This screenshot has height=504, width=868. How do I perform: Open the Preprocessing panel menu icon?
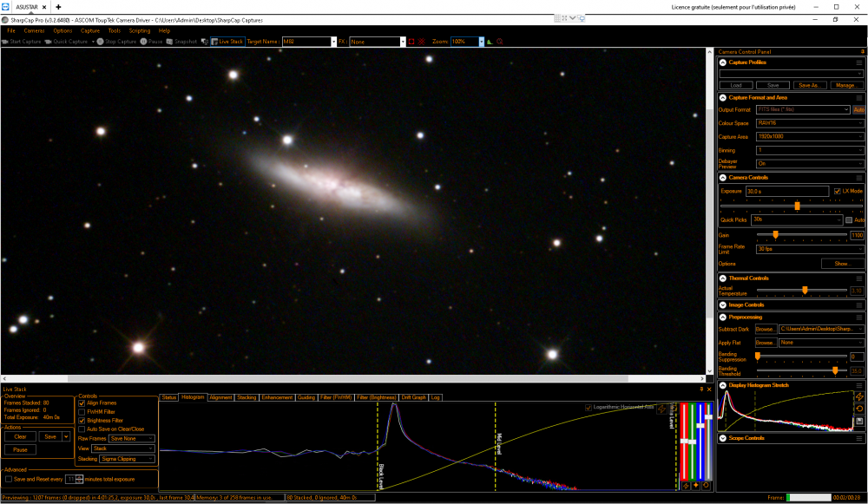pyautogui.click(x=859, y=317)
